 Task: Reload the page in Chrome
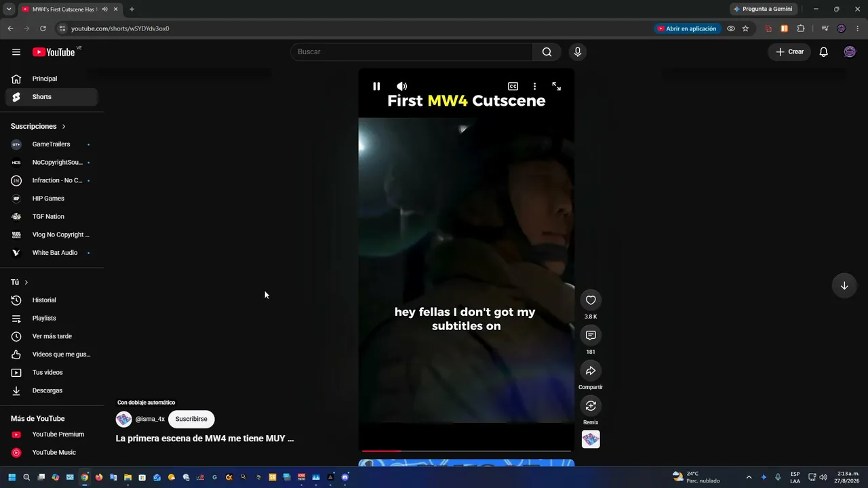[x=43, y=28]
